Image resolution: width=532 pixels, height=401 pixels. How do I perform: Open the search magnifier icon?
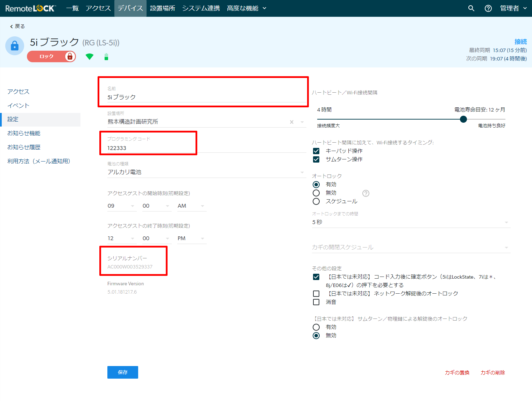pos(471,8)
